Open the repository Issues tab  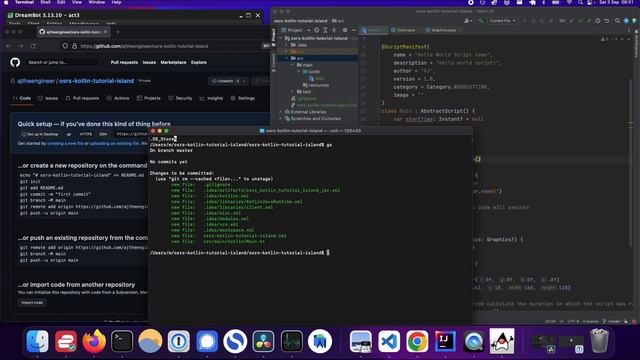48,98
